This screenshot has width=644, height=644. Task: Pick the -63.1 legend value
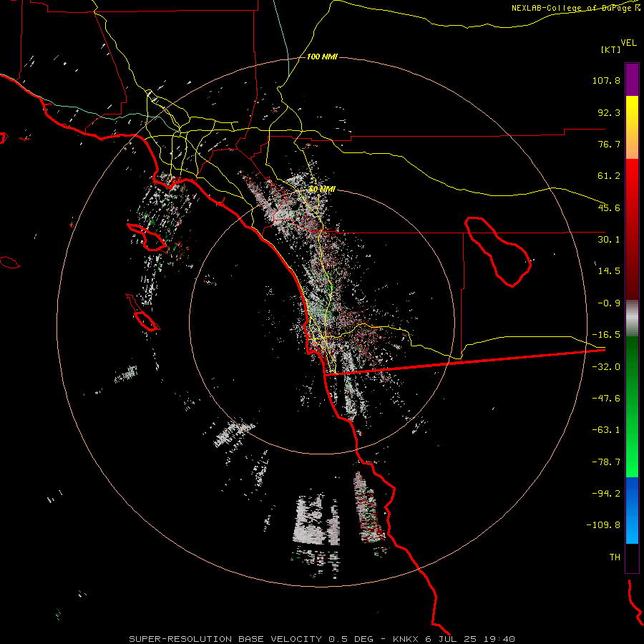[x=606, y=430]
